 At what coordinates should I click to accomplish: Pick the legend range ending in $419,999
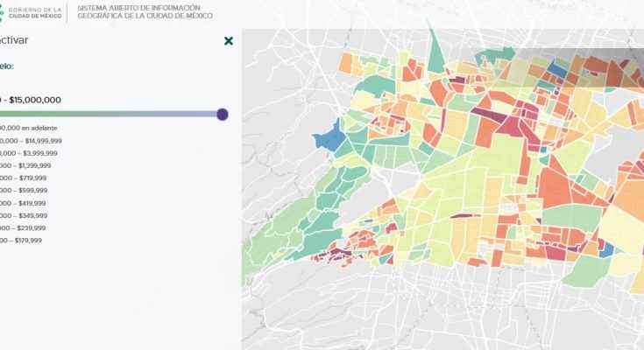point(24,203)
